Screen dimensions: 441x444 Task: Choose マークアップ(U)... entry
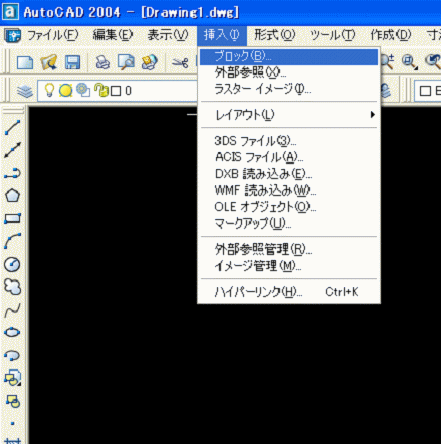coord(289,223)
